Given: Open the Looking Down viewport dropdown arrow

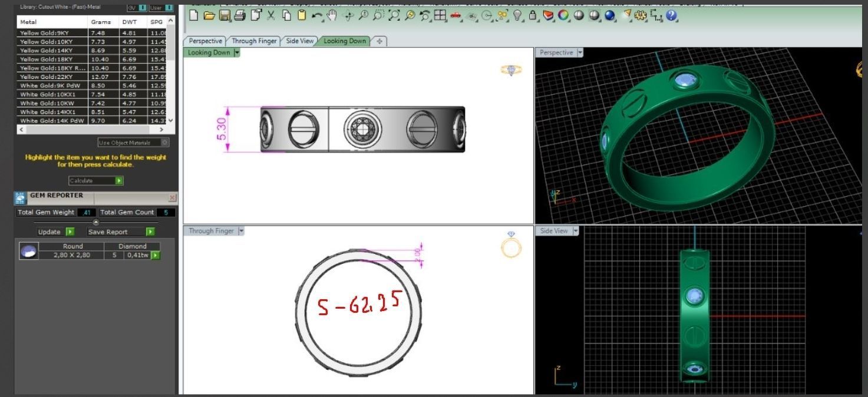Looking at the screenshot, I should pos(237,52).
